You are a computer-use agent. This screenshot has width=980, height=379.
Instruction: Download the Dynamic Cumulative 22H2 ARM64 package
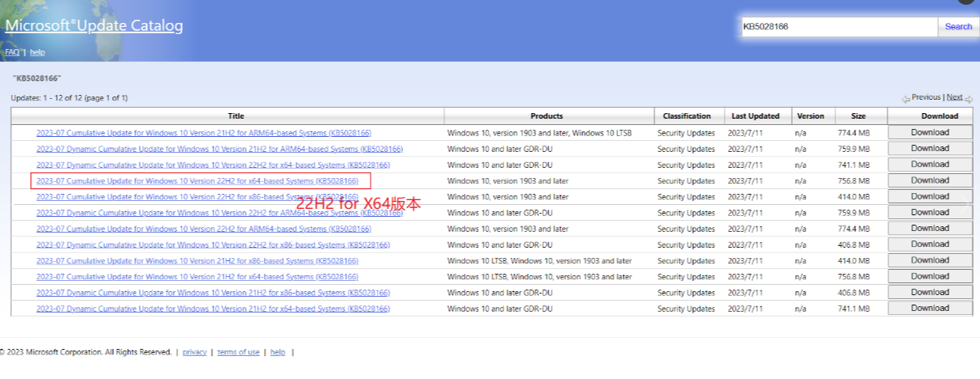930,212
